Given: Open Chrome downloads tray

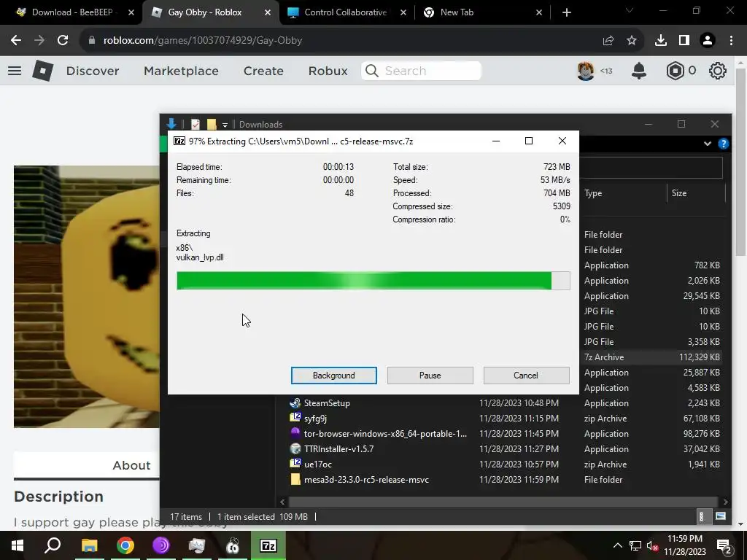Looking at the screenshot, I should [661, 41].
